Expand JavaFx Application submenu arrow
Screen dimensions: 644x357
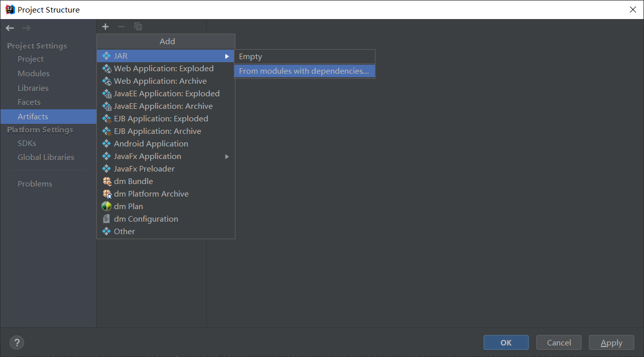[x=227, y=156]
